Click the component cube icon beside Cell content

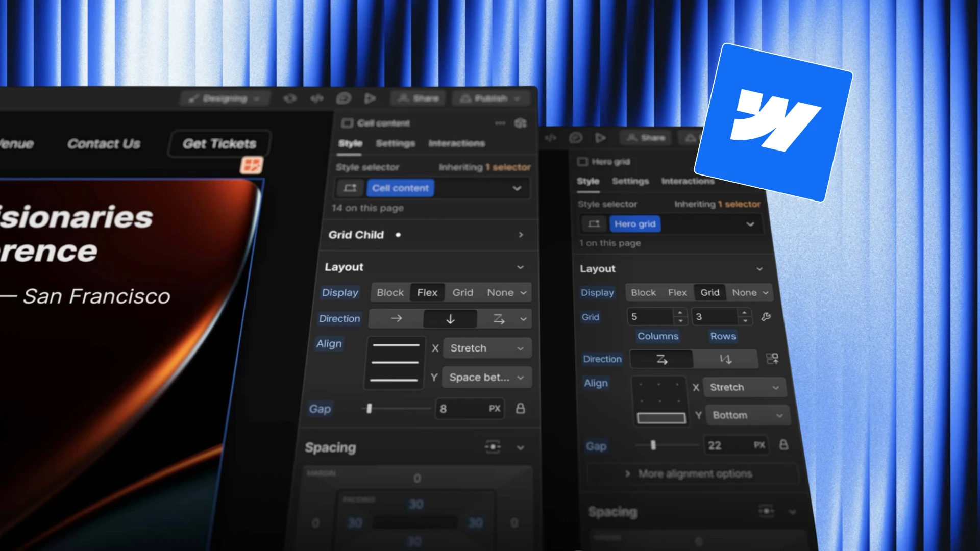coord(520,123)
